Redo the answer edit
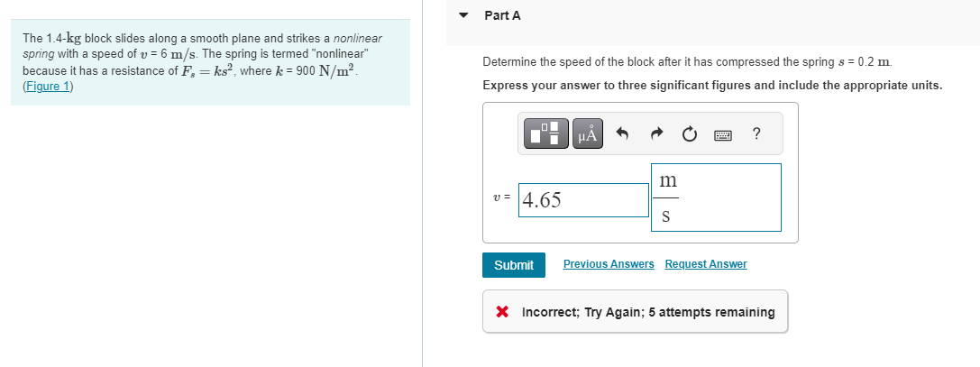Viewport: 980px width, 367px height. click(655, 133)
